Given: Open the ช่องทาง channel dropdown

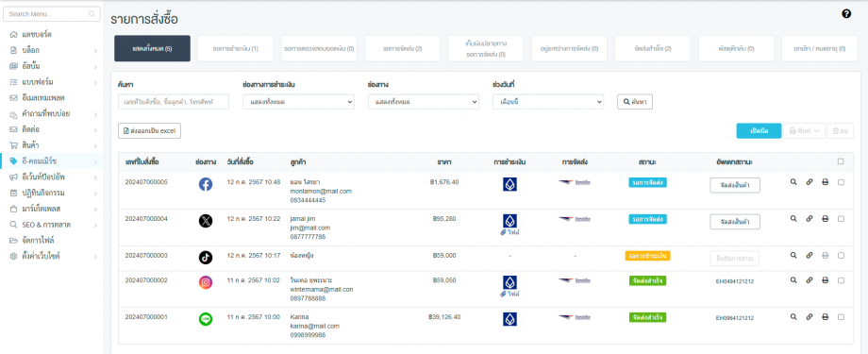Looking at the screenshot, I should 424,102.
